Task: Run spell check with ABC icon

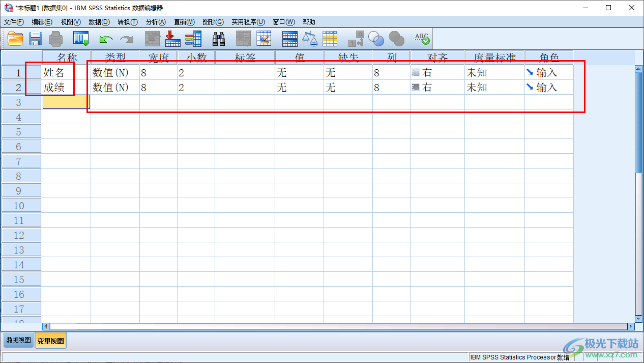Action: [x=422, y=39]
